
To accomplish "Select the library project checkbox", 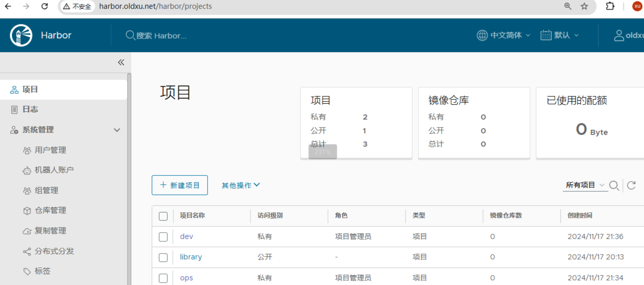I will click(x=163, y=257).
